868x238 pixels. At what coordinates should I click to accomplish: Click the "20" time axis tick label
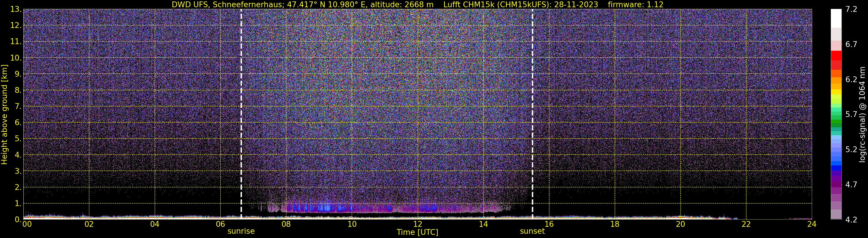(x=680, y=224)
